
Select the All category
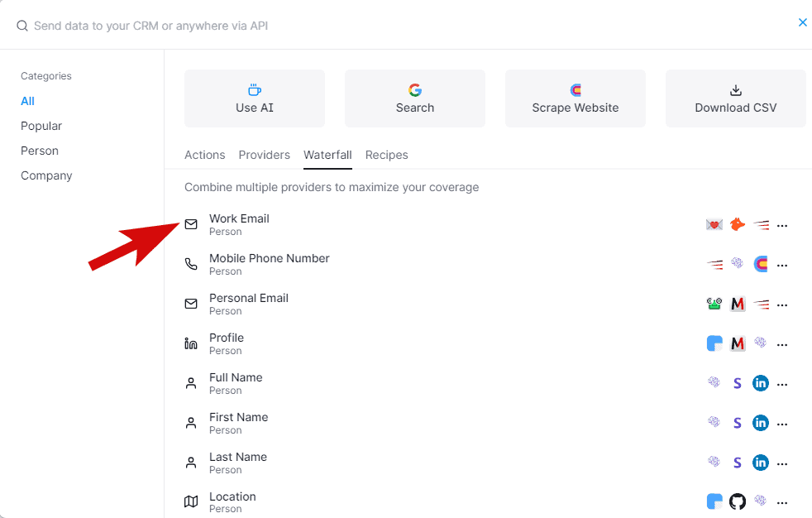27,101
